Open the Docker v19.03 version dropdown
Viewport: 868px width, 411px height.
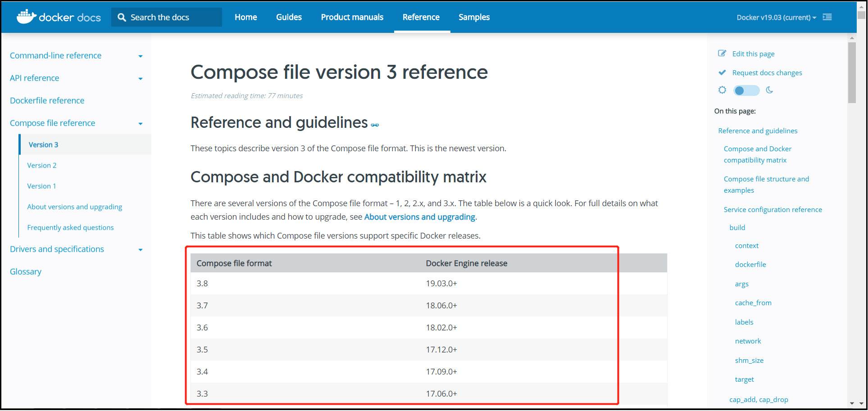tap(775, 17)
